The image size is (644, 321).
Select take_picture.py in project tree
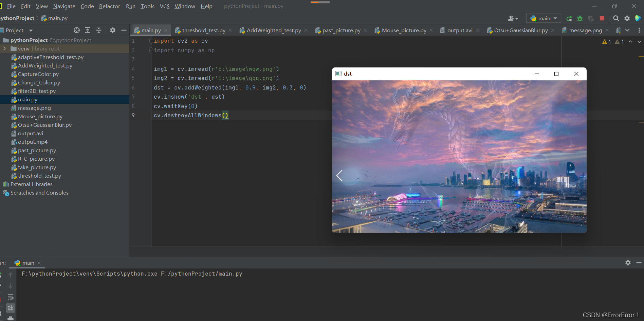37,167
